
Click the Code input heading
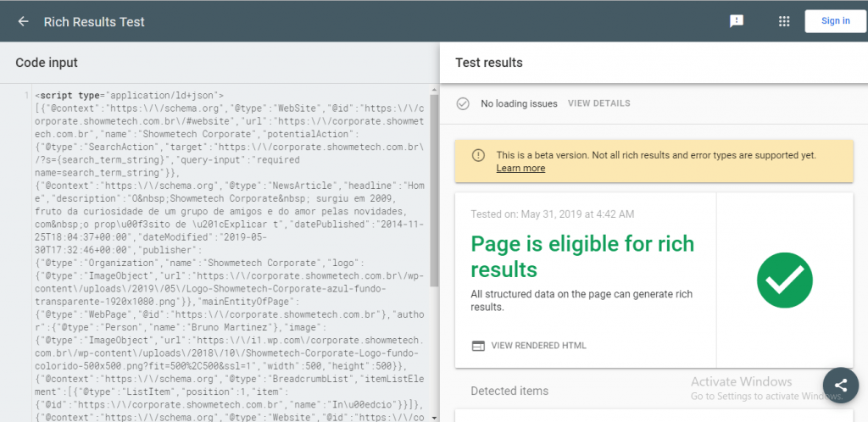(47, 63)
